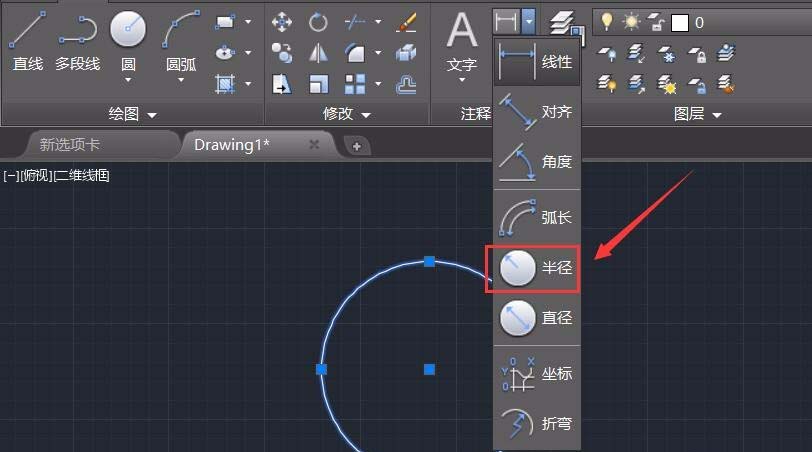
Task: Click the Ellipse tool icon in the draw panel
Action: coord(225,52)
